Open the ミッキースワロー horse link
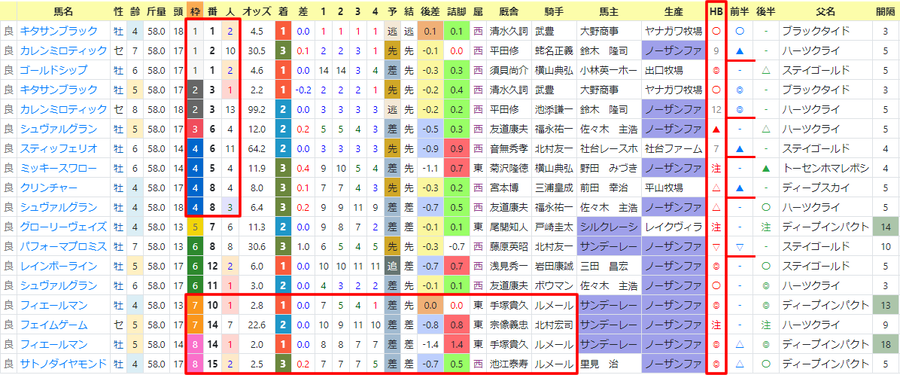This screenshot has height=375, width=900. pos(58,168)
